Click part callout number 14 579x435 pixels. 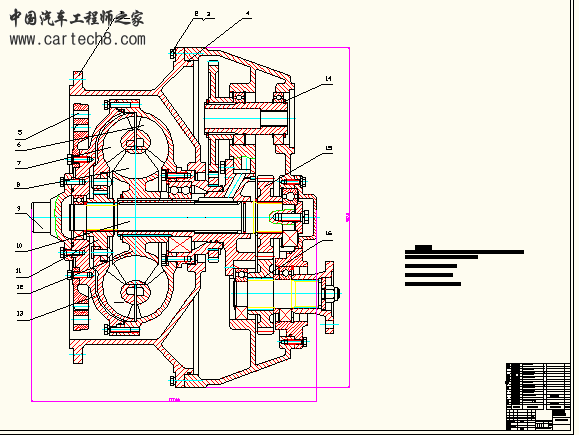tap(329, 79)
